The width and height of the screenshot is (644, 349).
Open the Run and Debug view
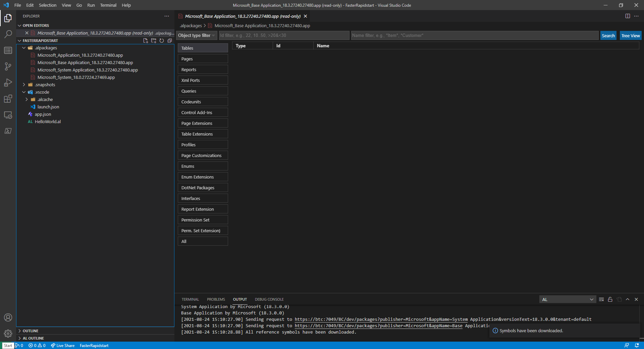coord(8,83)
